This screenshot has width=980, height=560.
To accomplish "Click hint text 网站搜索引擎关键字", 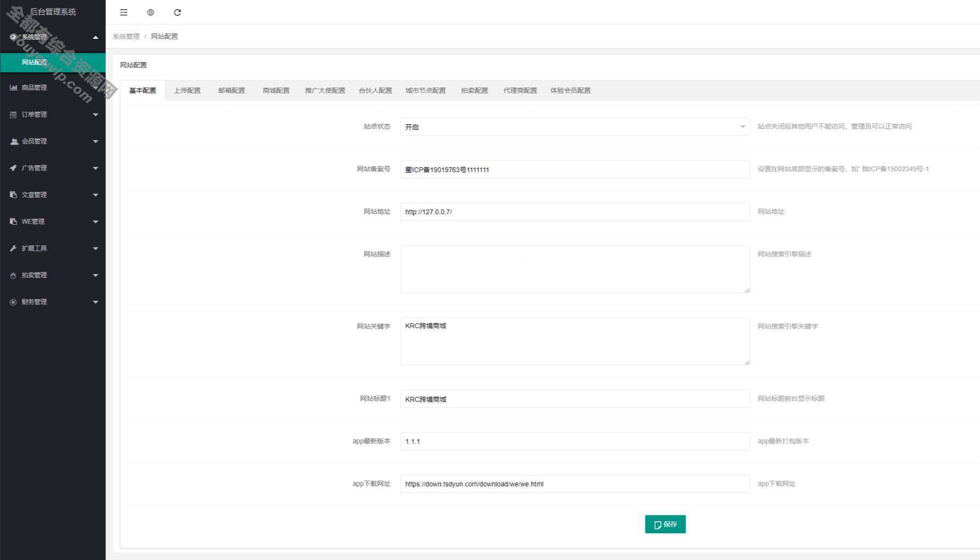I will click(788, 326).
